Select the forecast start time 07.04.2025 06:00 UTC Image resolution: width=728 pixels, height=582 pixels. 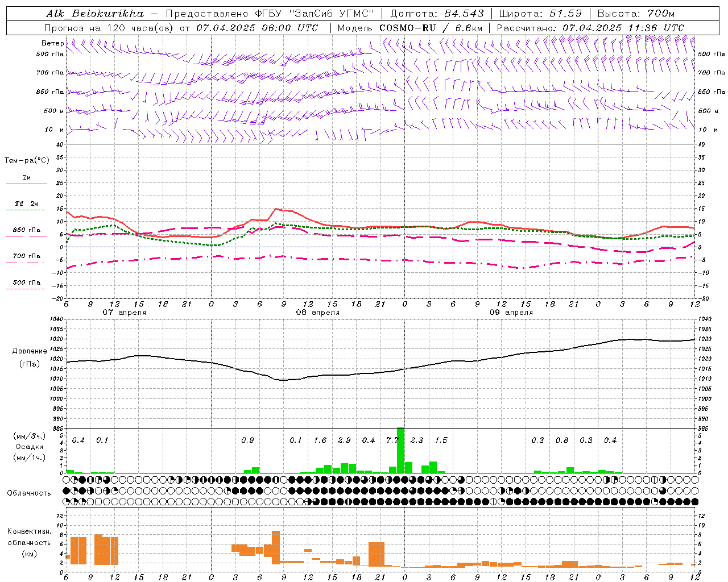click(x=257, y=28)
